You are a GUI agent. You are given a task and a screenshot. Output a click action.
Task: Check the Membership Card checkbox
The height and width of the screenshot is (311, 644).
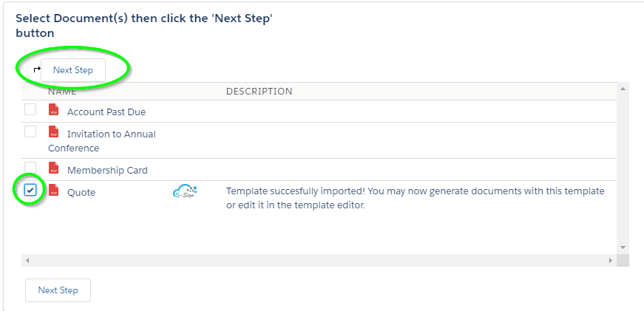click(30, 167)
